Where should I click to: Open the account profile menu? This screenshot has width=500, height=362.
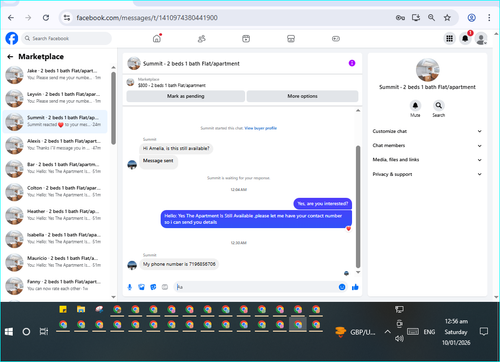[x=481, y=39]
